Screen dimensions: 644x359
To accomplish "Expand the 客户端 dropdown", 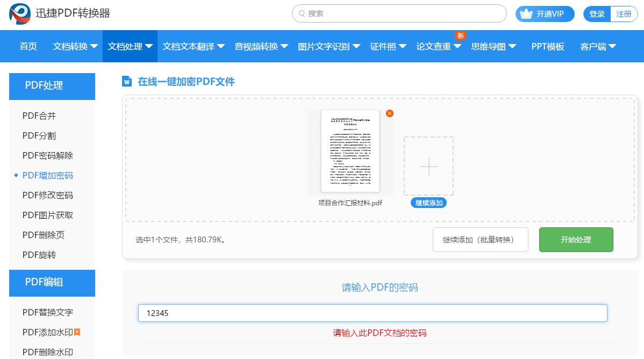I will pyautogui.click(x=595, y=46).
